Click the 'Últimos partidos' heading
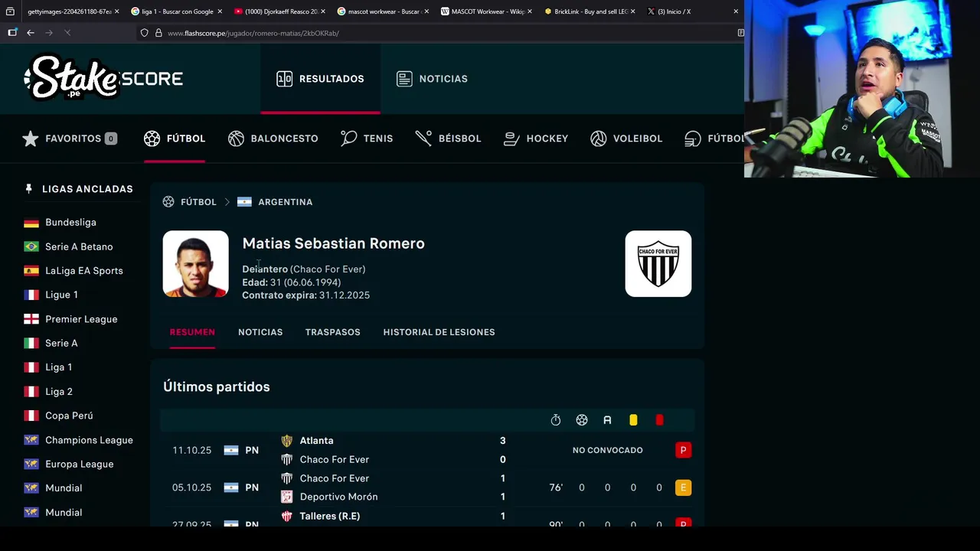Viewport: 980px width, 551px height. [x=216, y=386]
